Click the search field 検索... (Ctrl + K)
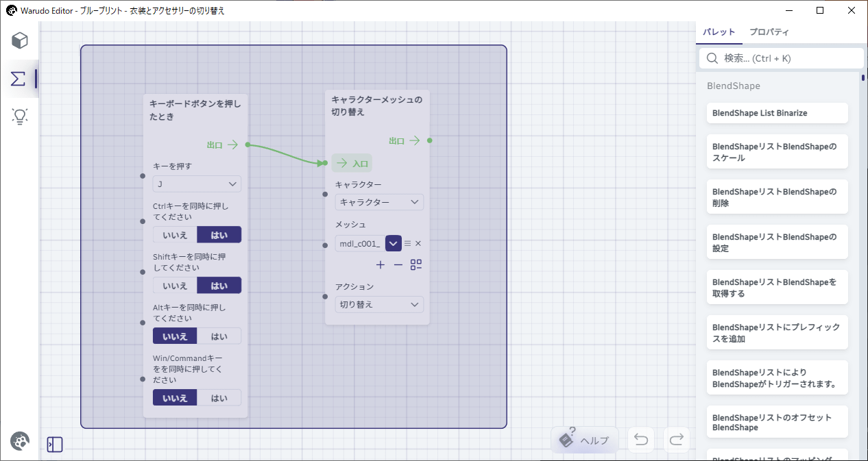 [781, 58]
